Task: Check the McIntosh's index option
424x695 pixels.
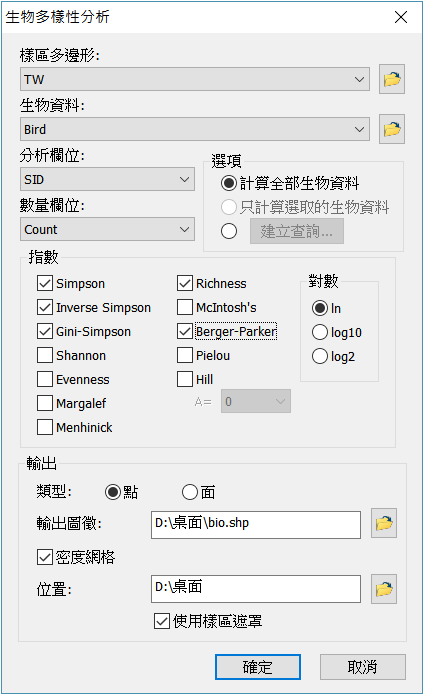Action: coord(185,307)
